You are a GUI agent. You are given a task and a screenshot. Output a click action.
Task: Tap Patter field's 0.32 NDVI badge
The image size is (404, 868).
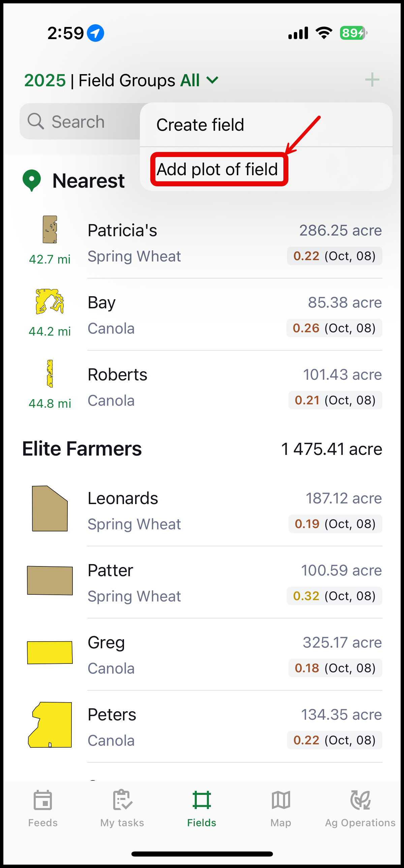(x=334, y=596)
